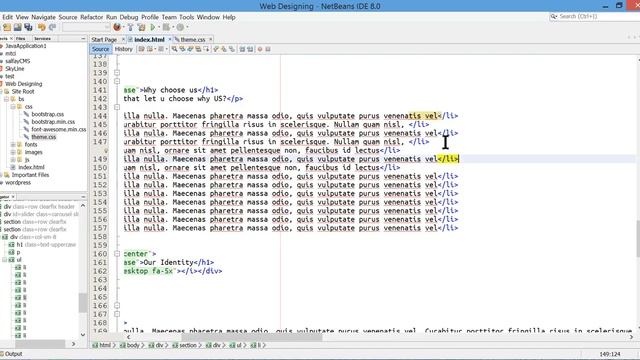This screenshot has width=640, height=360.
Task: Click the Find Next Occurrence icon
Action: pyautogui.click(x=190, y=49)
